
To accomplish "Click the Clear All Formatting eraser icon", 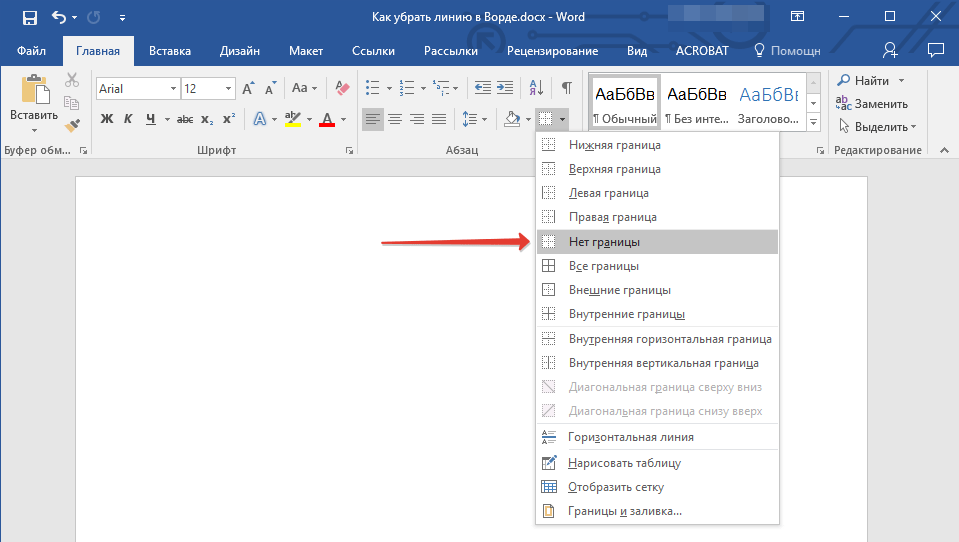I will 343,88.
